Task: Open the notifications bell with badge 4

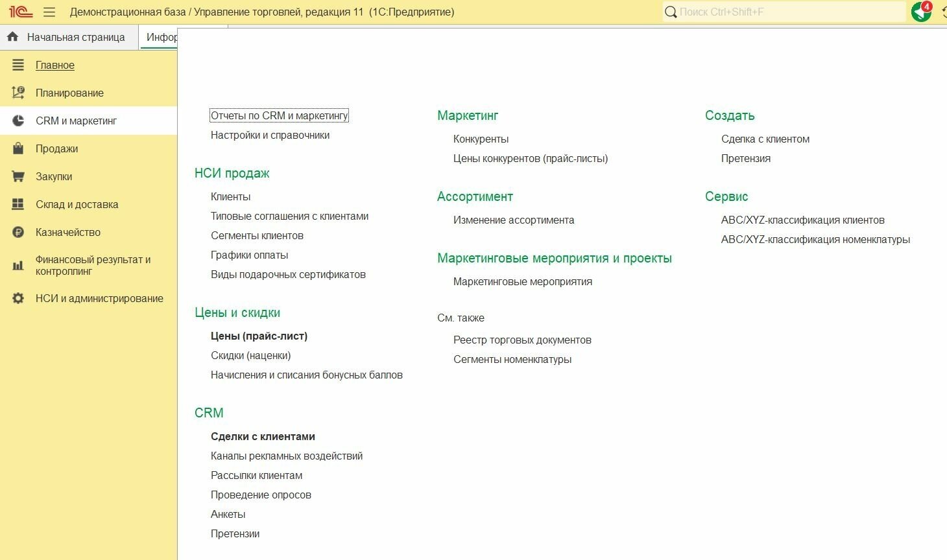Action: coord(921,12)
